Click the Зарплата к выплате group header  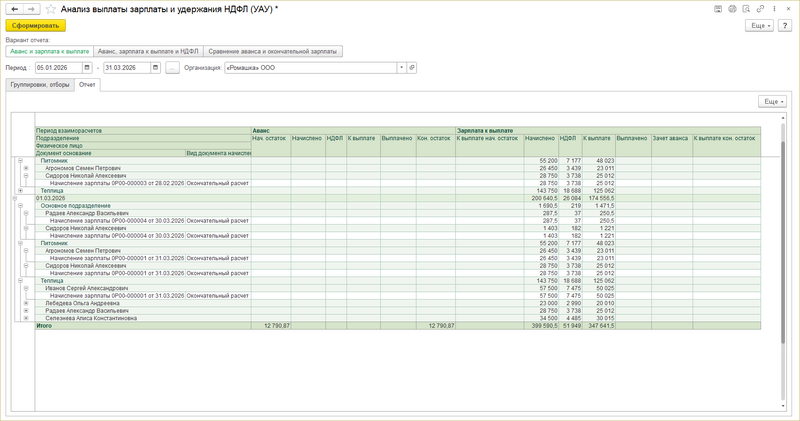(608, 131)
